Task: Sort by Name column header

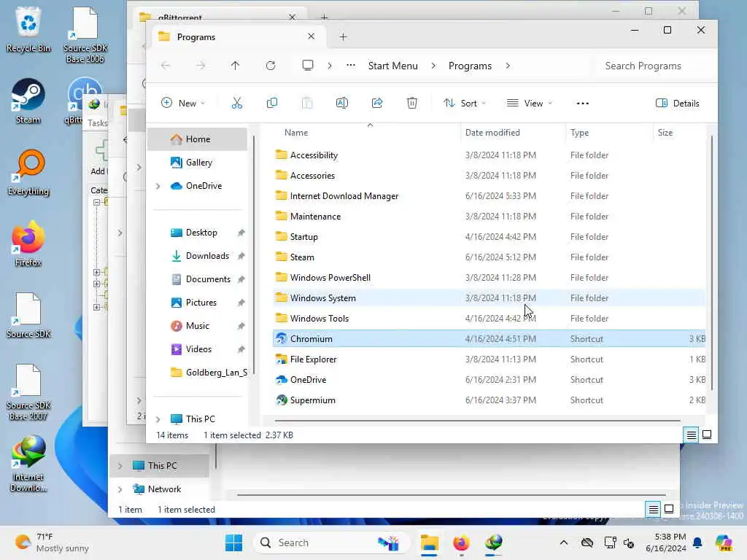Action: 366,133
